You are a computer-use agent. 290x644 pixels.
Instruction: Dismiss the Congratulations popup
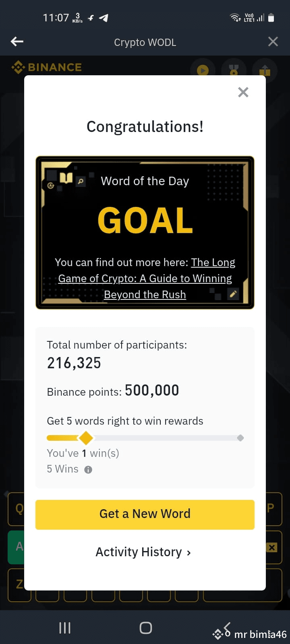(x=243, y=92)
